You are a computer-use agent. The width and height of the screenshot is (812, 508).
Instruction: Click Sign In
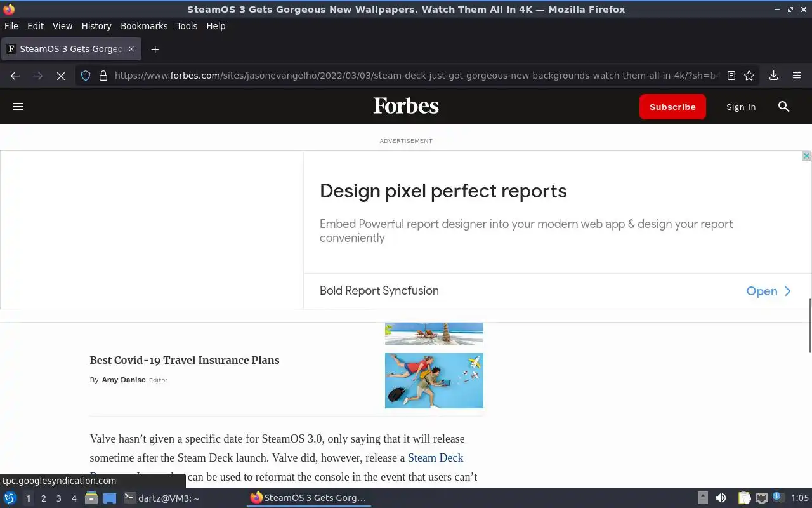tap(741, 107)
